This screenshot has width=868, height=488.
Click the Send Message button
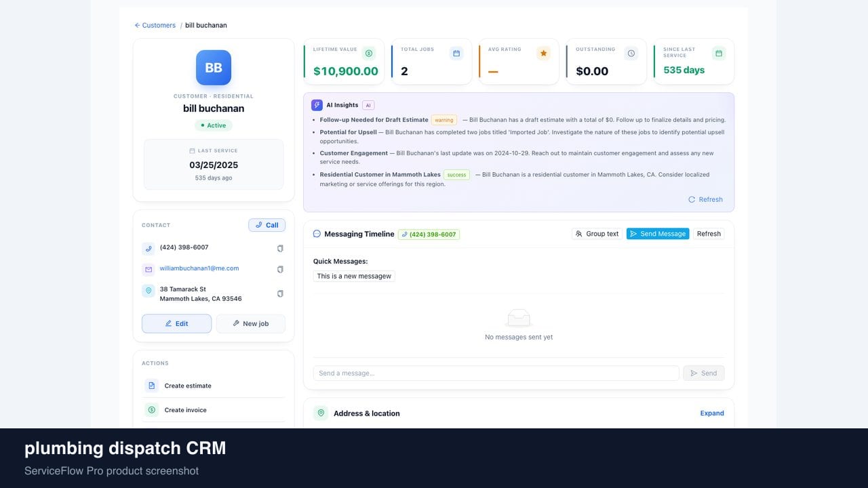[658, 234]
